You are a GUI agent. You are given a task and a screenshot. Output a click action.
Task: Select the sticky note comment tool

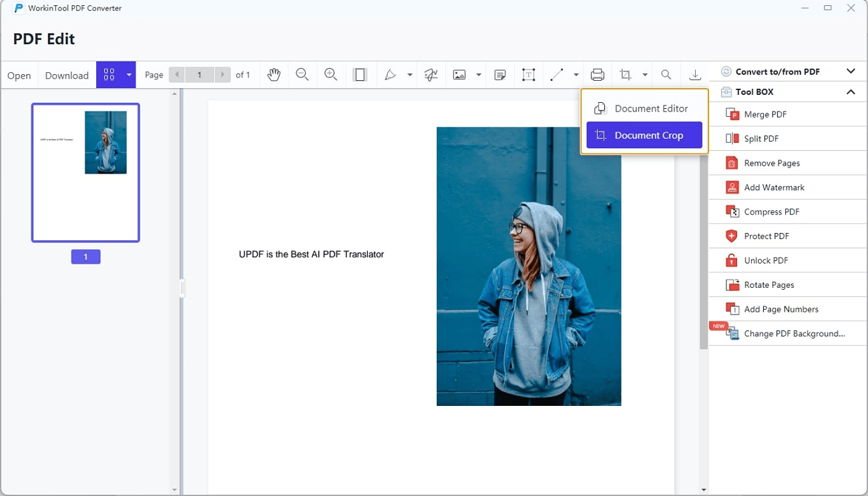499,74
